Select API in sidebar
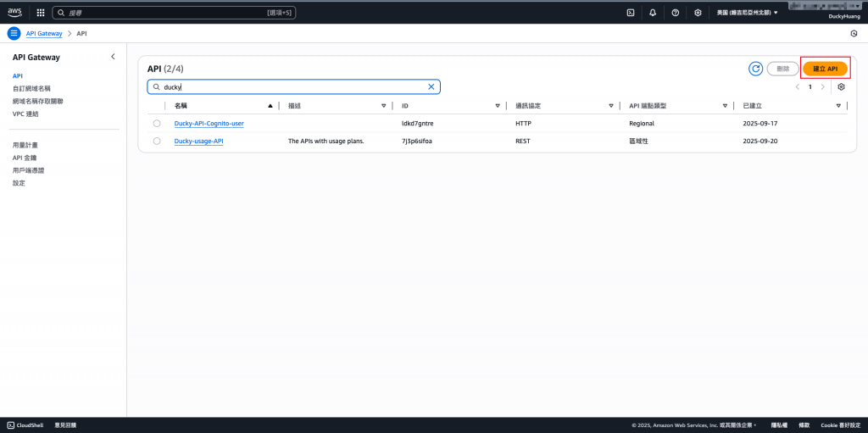 (17, 76)
